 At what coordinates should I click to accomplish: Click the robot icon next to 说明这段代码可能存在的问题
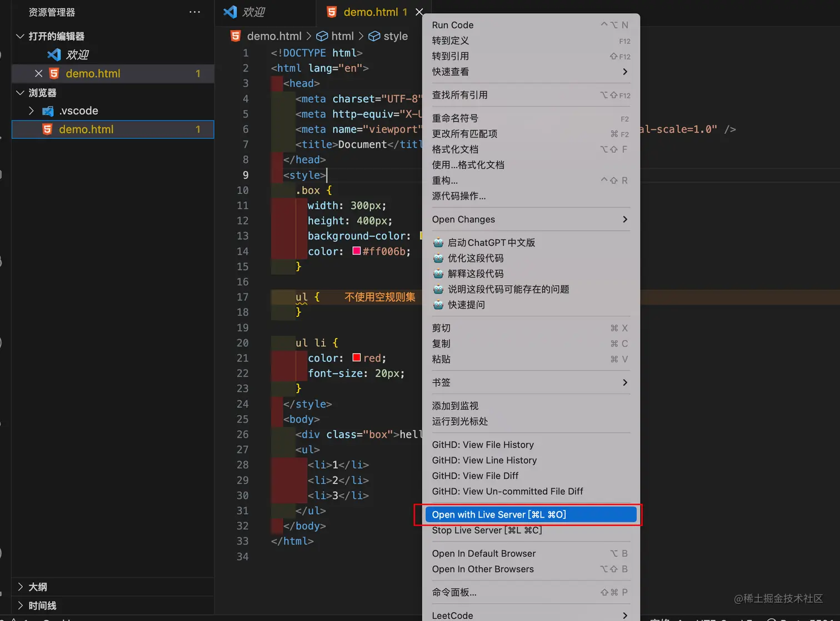438,289
